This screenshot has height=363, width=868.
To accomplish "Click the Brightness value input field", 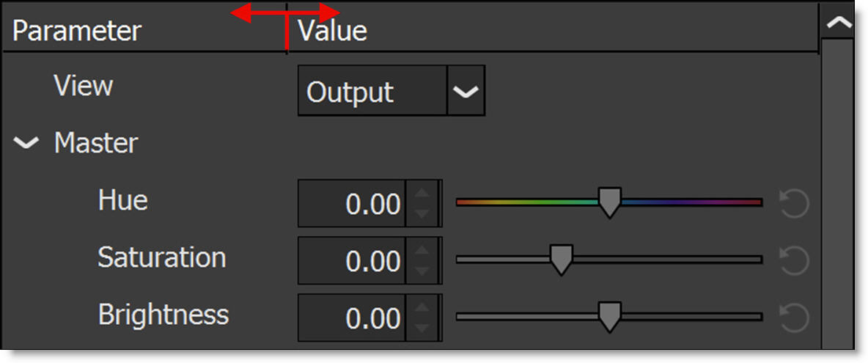I will (x=352, y=318).
